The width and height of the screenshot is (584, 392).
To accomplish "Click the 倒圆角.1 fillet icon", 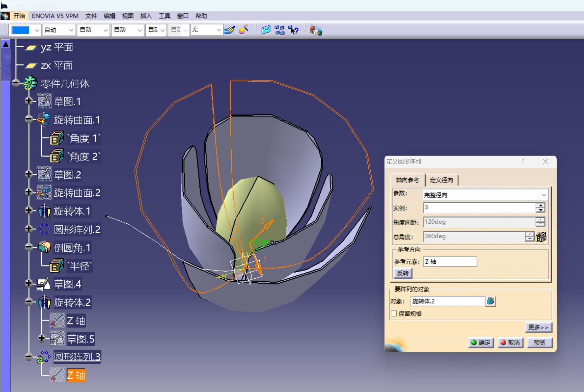I will point(44,247).
